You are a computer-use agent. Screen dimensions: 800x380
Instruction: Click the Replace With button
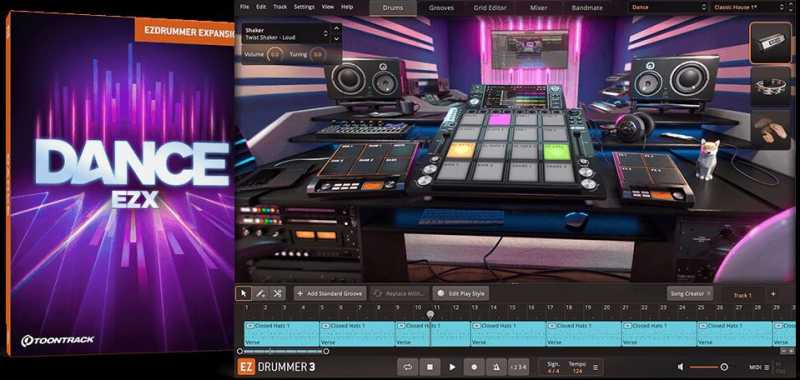(x=398, y=293)
